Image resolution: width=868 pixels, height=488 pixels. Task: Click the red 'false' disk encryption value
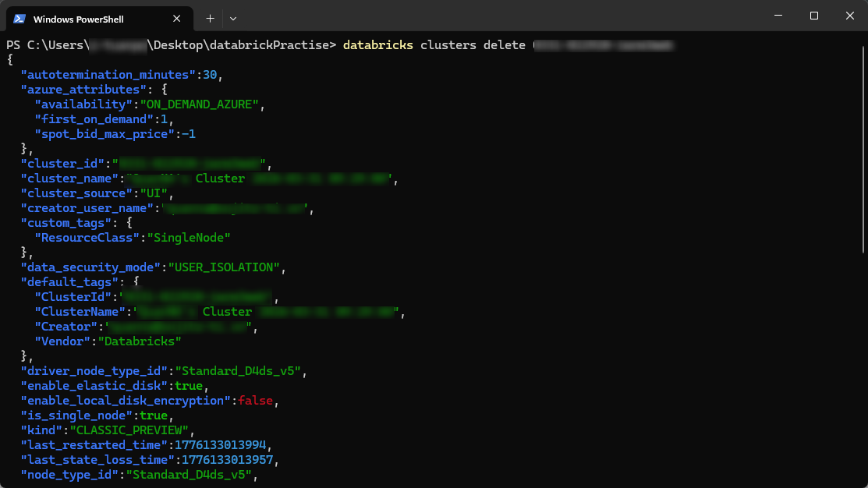tap(256, 401)
